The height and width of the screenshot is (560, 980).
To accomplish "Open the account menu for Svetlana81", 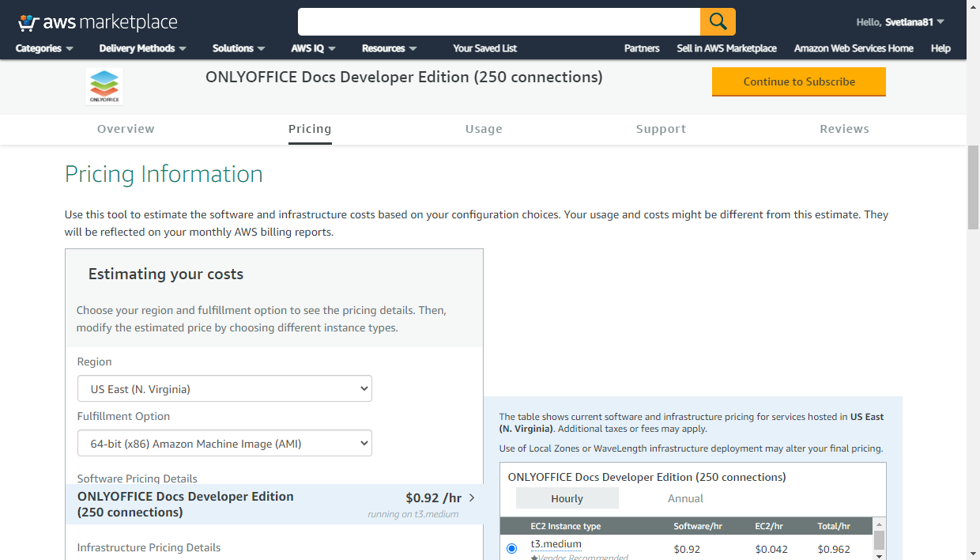I will pyautogui.click(x=900, y=22).
